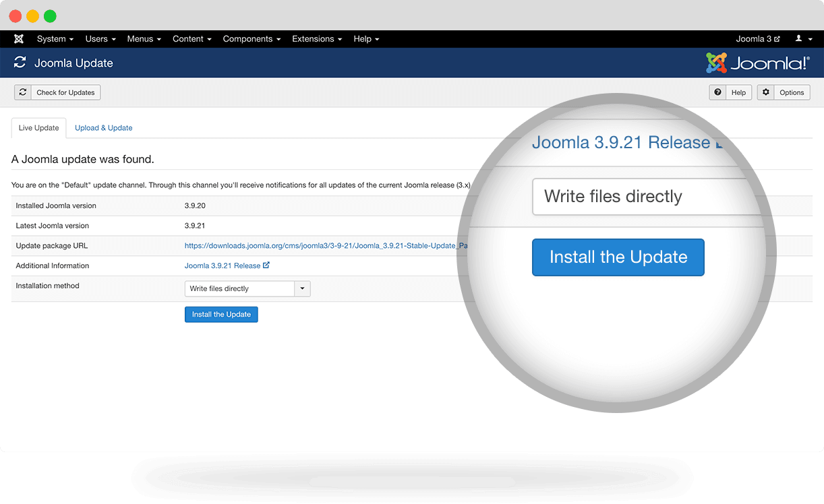Select the 3.9.20 installed version value

(x=195, y=206)
